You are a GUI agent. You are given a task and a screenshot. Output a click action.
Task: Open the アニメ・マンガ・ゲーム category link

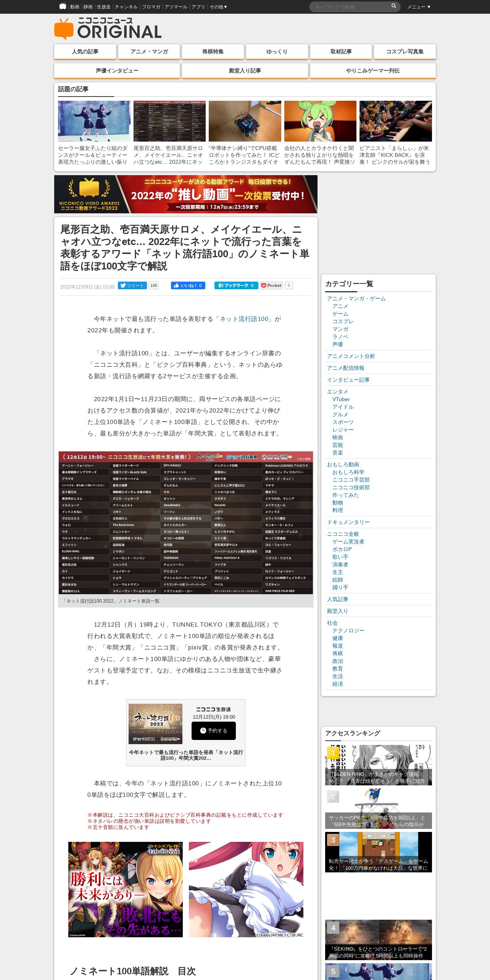(356, 298)
